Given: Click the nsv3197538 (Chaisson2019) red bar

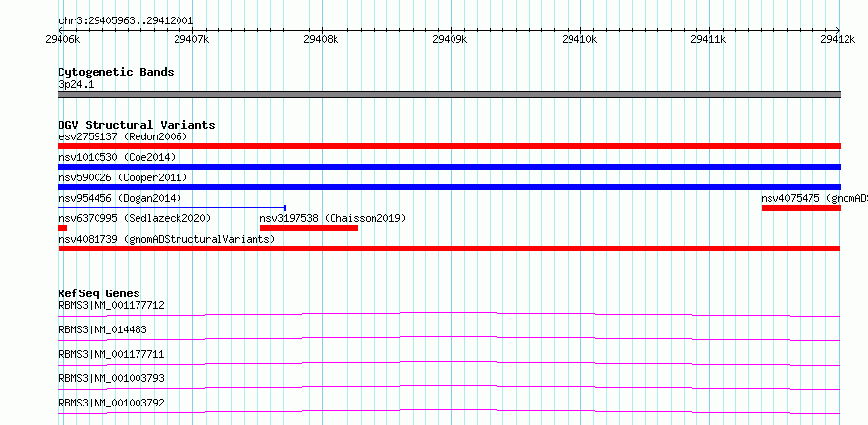Looking at the screenshot, I should tap(309, 228).
